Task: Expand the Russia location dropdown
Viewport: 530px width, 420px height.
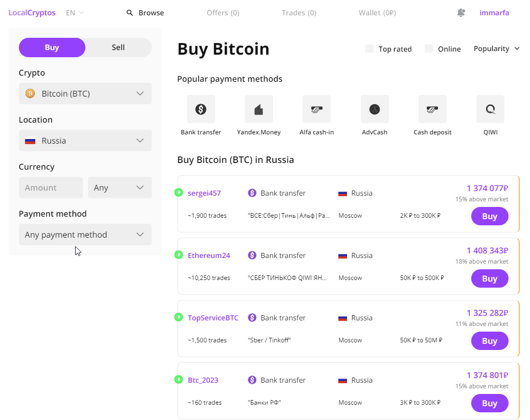Action: (x=85, y=141)
